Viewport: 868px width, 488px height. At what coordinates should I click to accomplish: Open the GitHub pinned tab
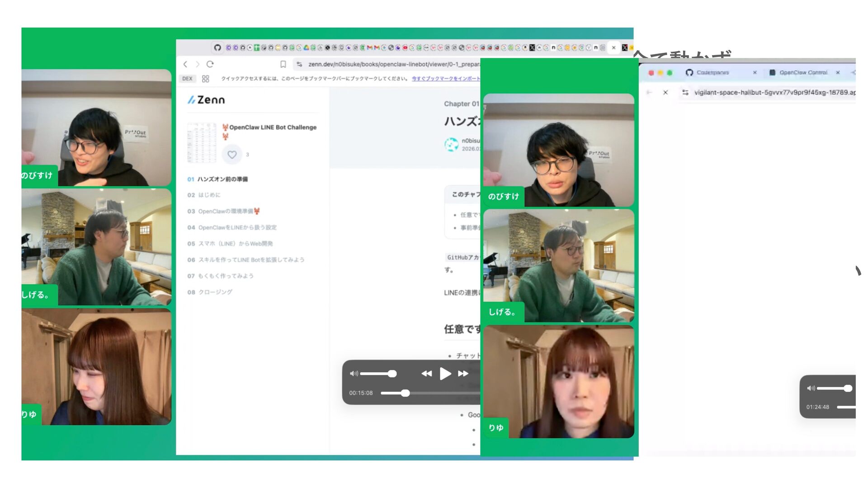tap(217, 47)
